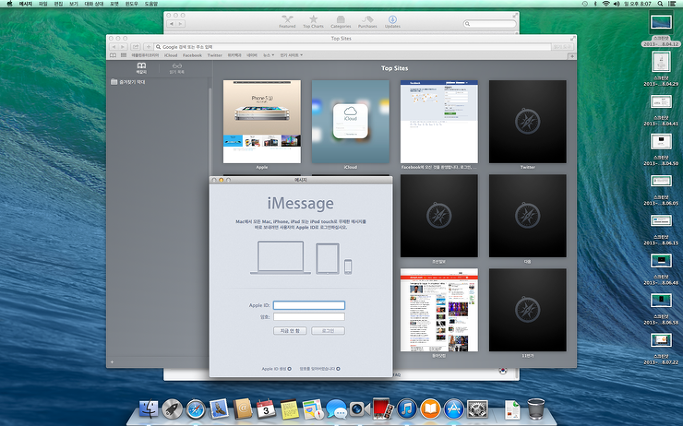The image size is (683, 426).
Task: Open Help, the last item in the menu bar
Action: [151, 3]
